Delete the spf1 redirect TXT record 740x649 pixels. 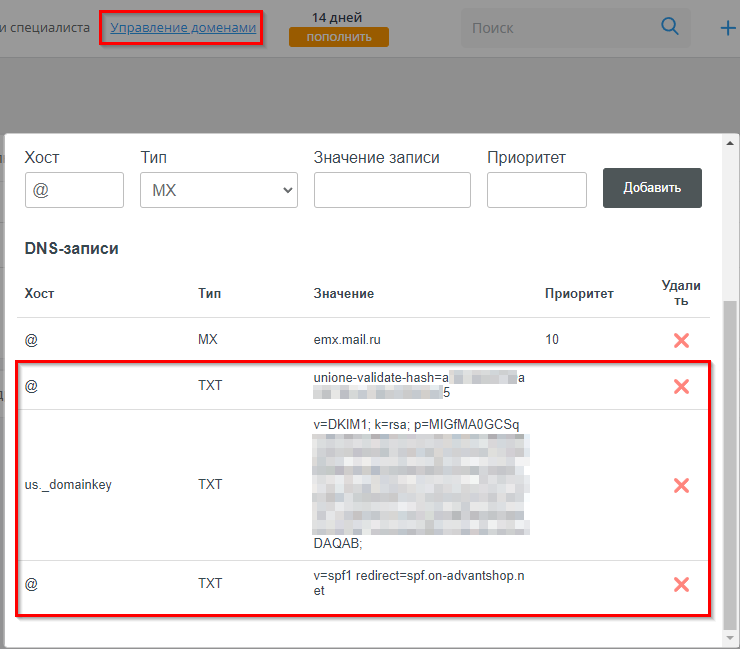tap(681, 584)
